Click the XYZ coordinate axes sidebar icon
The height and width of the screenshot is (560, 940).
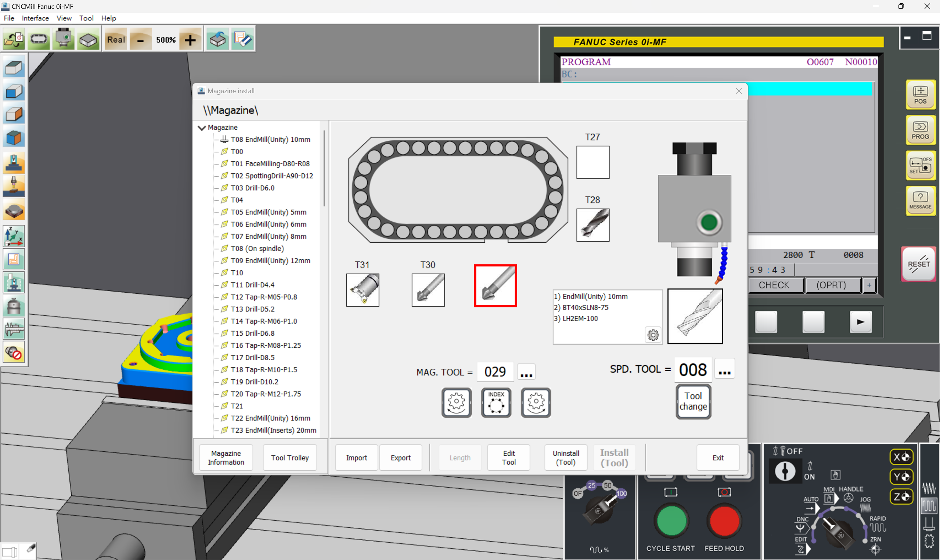(x=14, y=236)
